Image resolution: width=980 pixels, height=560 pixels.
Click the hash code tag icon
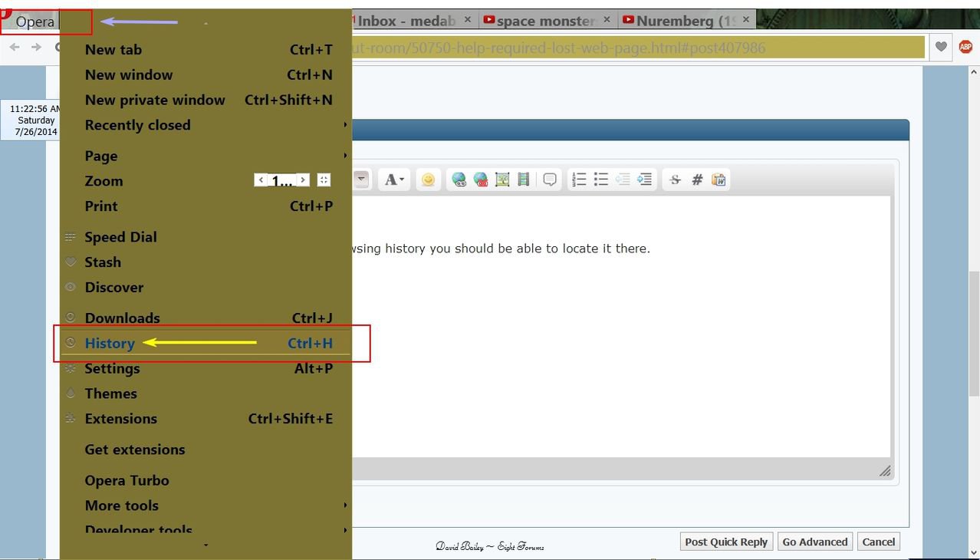697,180
